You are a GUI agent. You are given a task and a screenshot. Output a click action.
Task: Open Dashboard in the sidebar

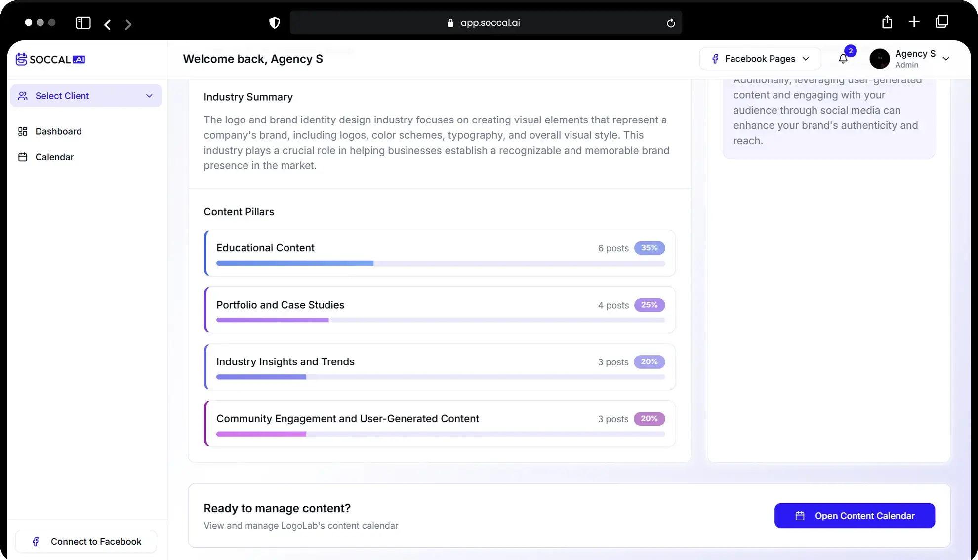click(x=58, y=131)
